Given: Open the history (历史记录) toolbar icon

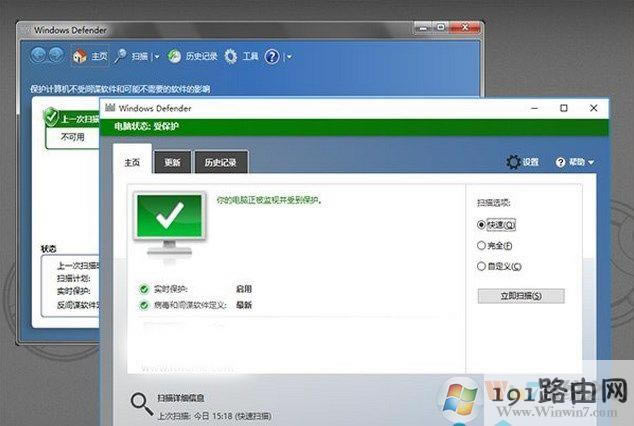Looking at the screenshot, I should pos(175,57).
